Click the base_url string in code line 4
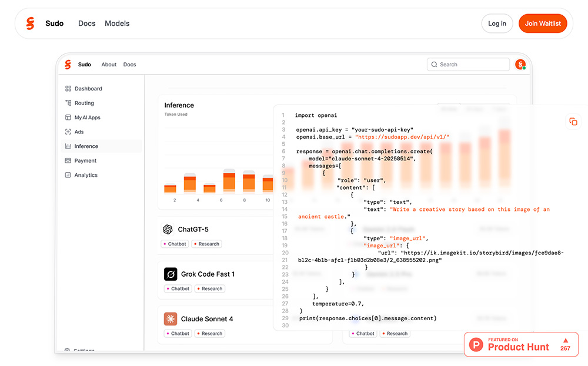Image resolution: width=588 pixels, height=366 pixels. [402, 137]
